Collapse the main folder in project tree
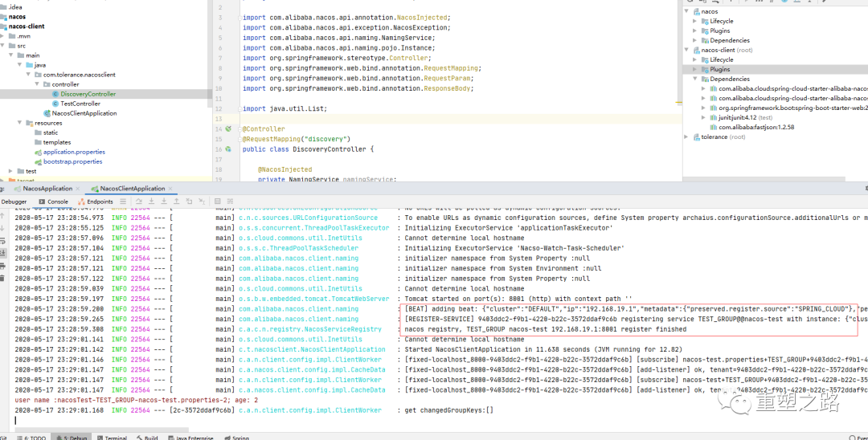Screen dimensions: 868x440 tap(11, 55)
